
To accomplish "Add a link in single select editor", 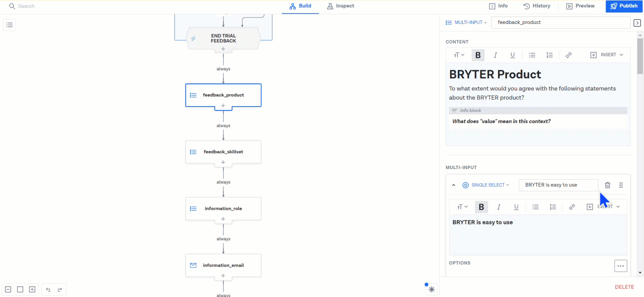I will click(572, 207).
